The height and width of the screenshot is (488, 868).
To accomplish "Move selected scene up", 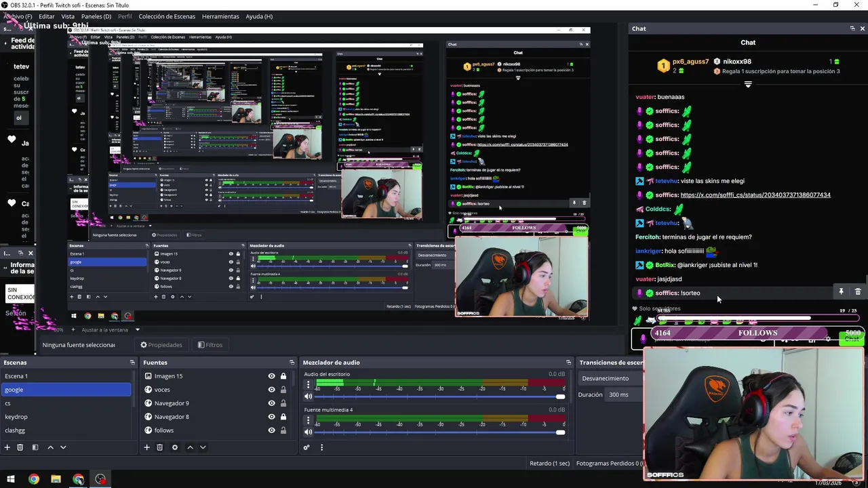I will coord(50,447).
